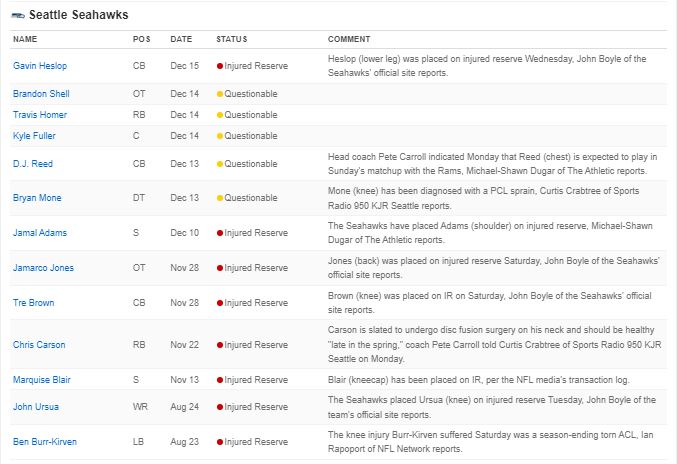Click the red status dot for Chris Carson
The image size is (677, 464).
tap(220, 345)
